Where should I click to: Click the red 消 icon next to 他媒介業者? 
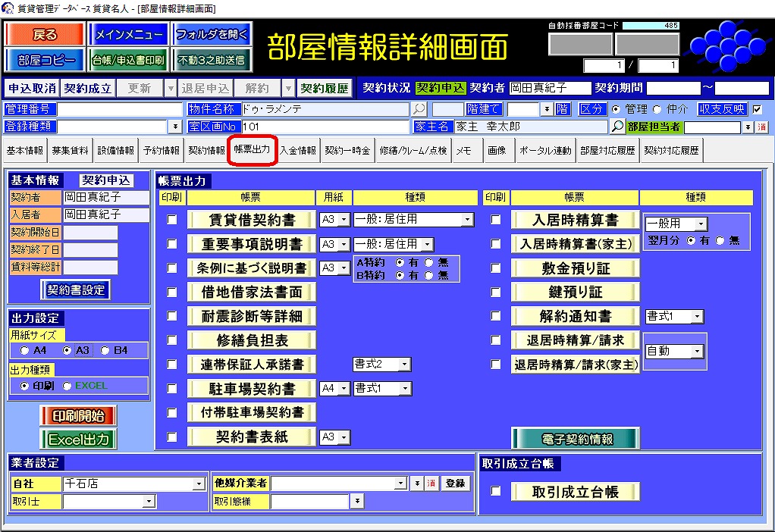(430, 483)
